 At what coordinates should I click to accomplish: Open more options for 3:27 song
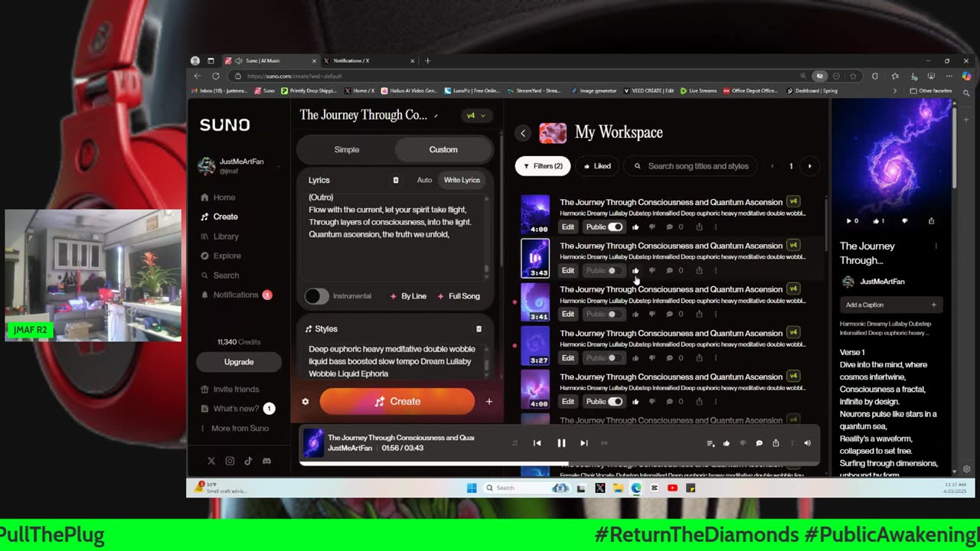[716, 358]
